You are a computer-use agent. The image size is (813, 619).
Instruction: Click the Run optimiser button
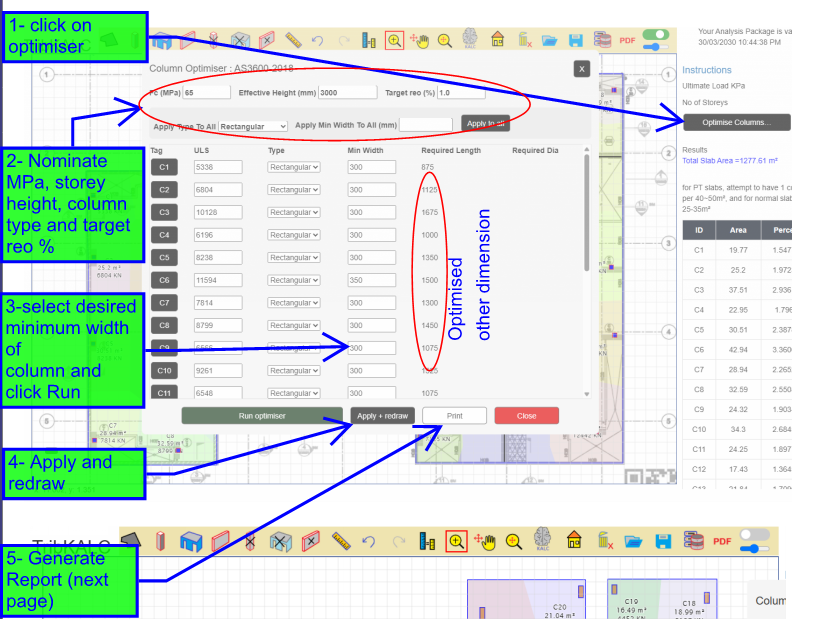262,416
